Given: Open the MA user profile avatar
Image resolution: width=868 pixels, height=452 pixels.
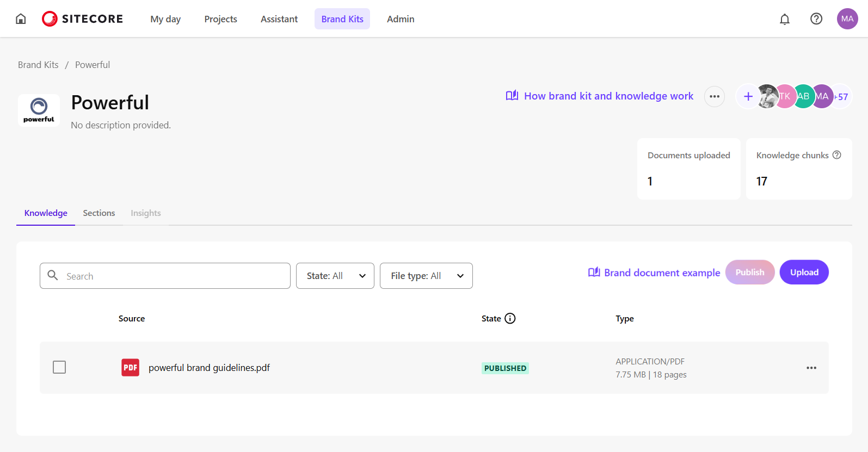Looking at the screenshot, I should (847, 19).
